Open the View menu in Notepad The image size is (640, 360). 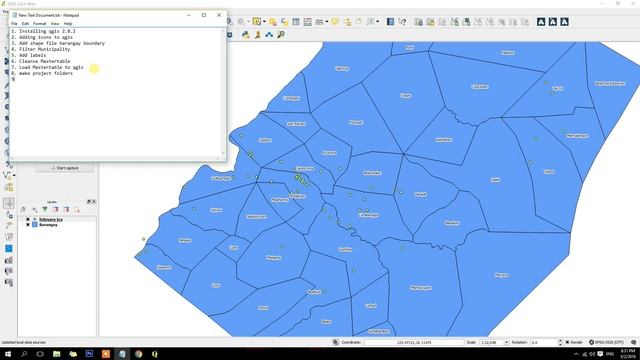click(55, 24)
